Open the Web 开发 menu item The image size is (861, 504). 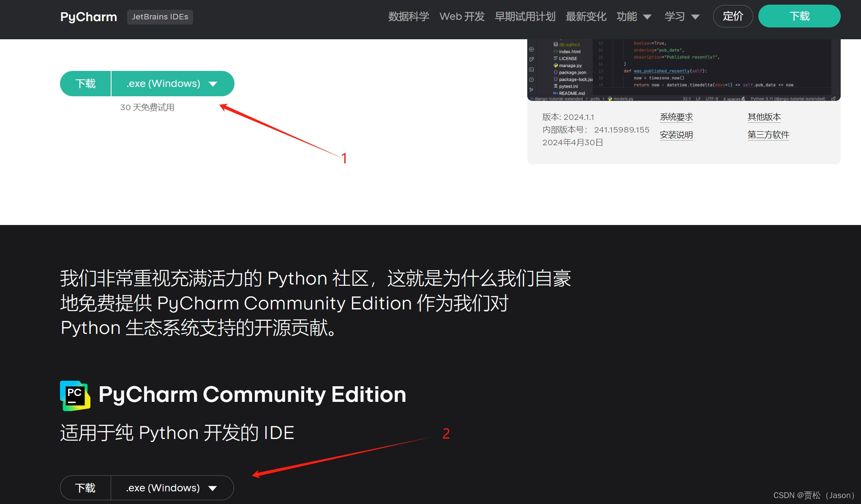[462, 17]
